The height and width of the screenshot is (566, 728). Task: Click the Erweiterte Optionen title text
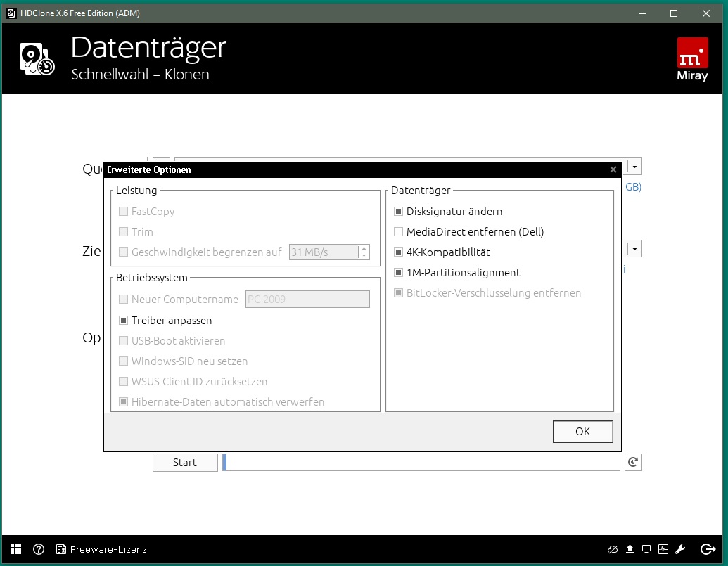coord(149,170)
